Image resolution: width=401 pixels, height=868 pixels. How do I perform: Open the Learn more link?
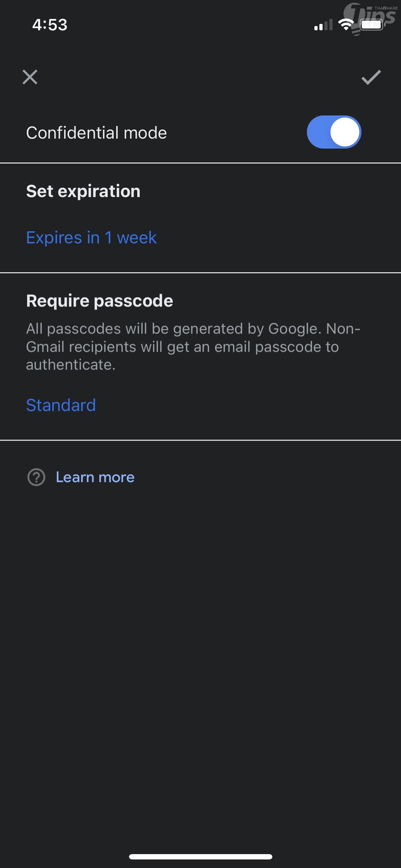pyautogui.click(x=95, y=477)
